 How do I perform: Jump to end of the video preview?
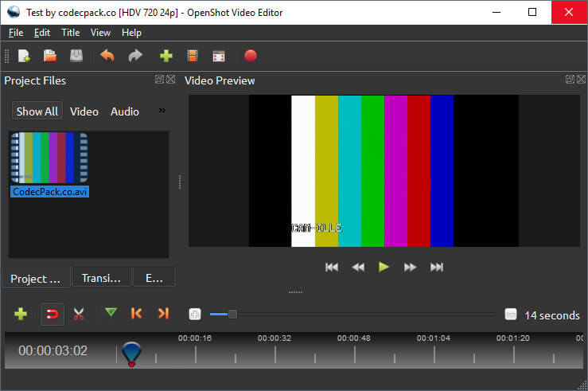437,268
